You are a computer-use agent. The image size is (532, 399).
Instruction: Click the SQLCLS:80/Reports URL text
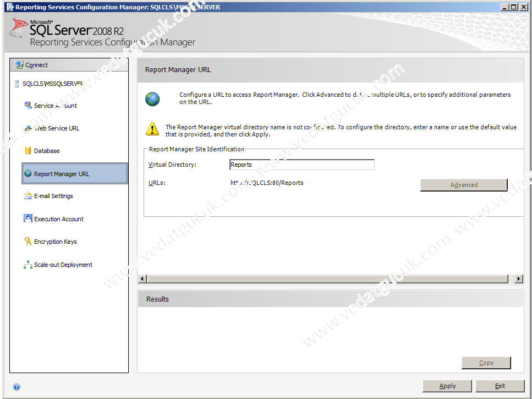point(267,183)
